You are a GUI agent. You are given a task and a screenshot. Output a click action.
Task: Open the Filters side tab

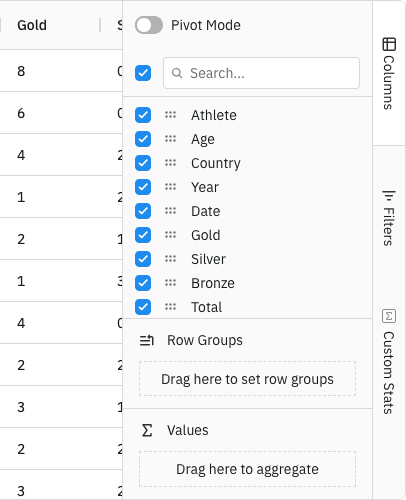389,218
